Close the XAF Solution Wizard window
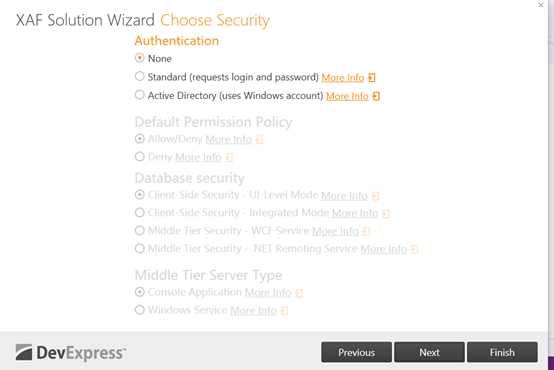This screenshot has height=370, width=554. [x=541, y=5]
